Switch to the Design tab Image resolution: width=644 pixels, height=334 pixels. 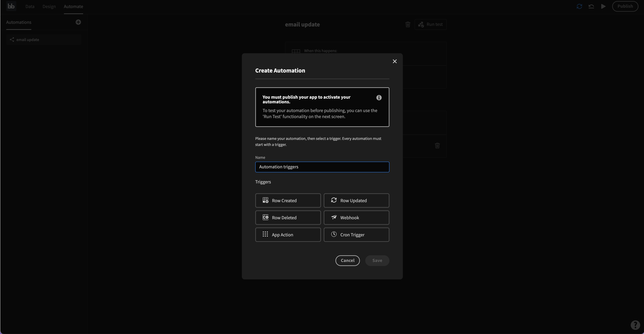click(x=49, y=7)
